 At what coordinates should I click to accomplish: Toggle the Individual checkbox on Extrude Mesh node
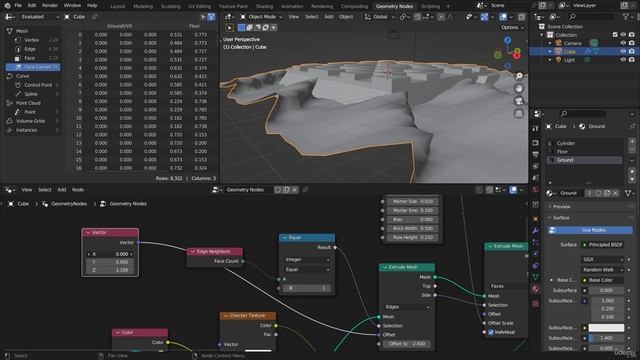tap(491, 332)
